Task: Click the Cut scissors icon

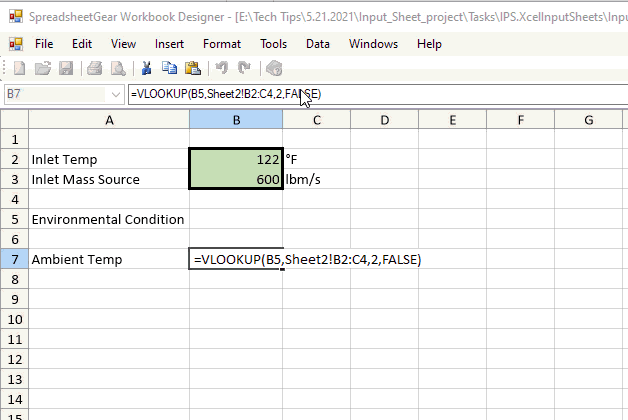Action: point(146,68)
